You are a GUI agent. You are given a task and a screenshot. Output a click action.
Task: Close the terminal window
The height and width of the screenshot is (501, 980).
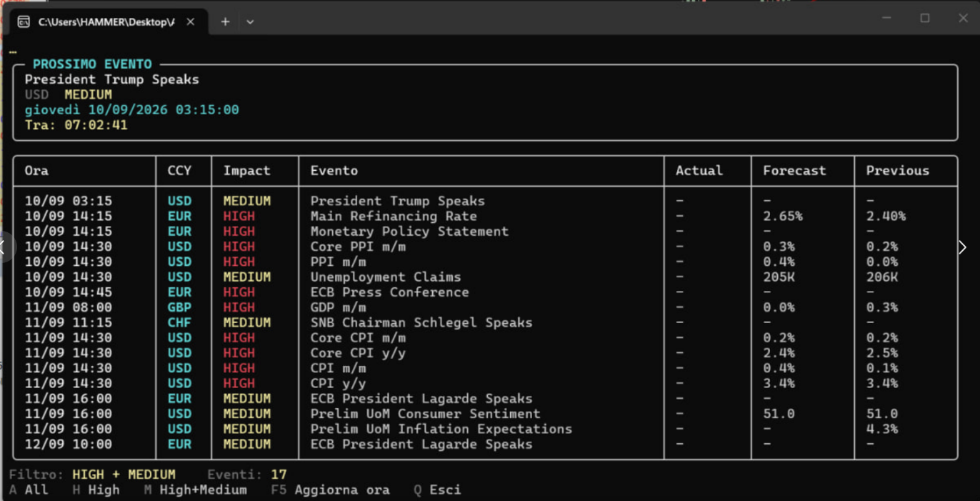(x=963, y=18)
